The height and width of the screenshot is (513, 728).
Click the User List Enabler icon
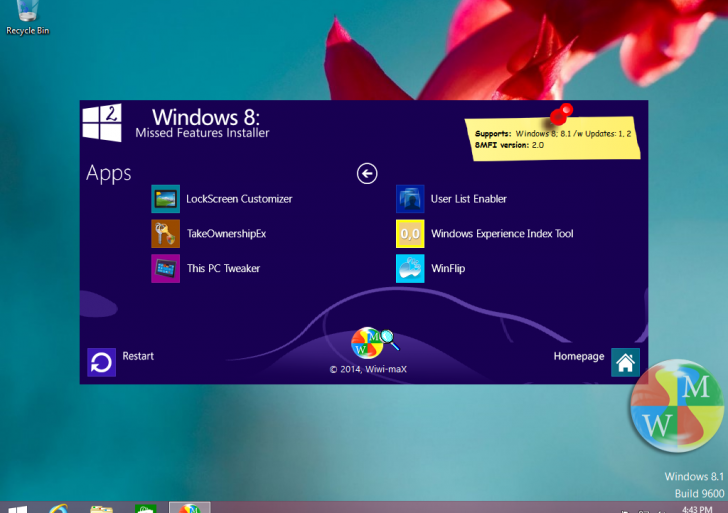[x=410, y=199]
